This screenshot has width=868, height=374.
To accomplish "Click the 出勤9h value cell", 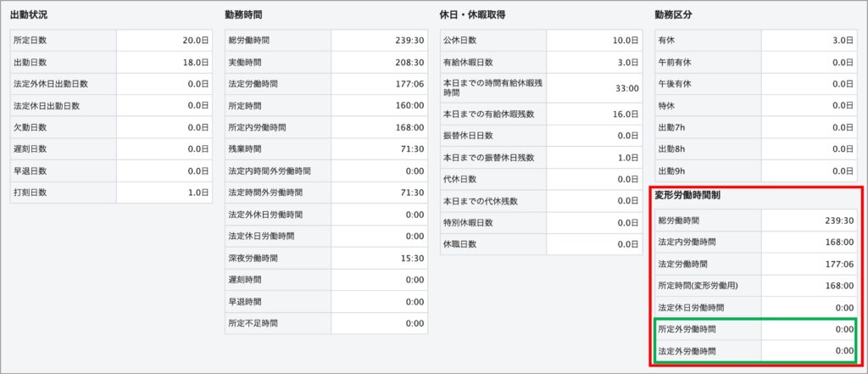I will tap(839, 170).
